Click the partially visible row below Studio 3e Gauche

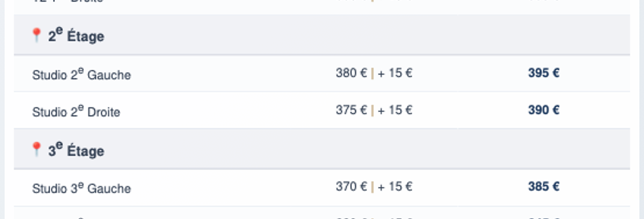[322, 213]
